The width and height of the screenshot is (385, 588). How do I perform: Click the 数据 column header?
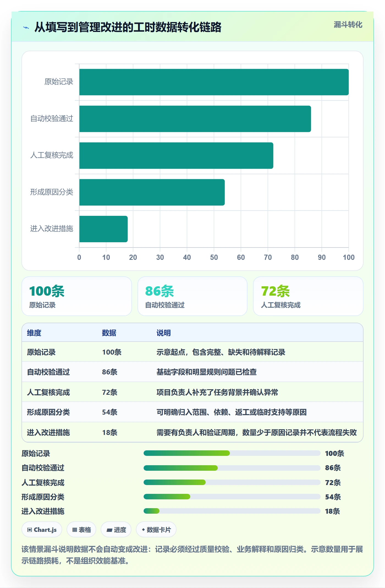click(x=109, y=333)
